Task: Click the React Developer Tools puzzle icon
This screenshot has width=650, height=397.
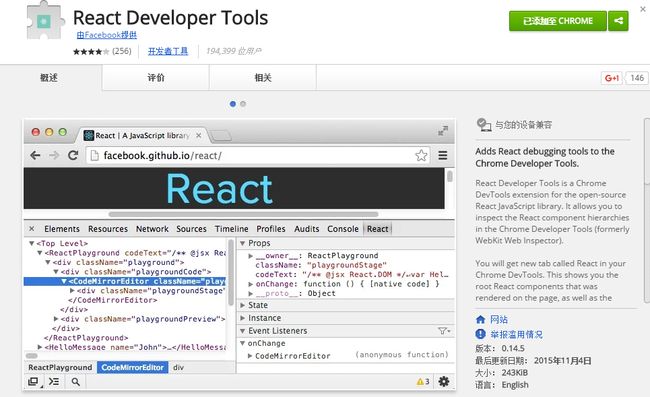Action: (45, 21)
